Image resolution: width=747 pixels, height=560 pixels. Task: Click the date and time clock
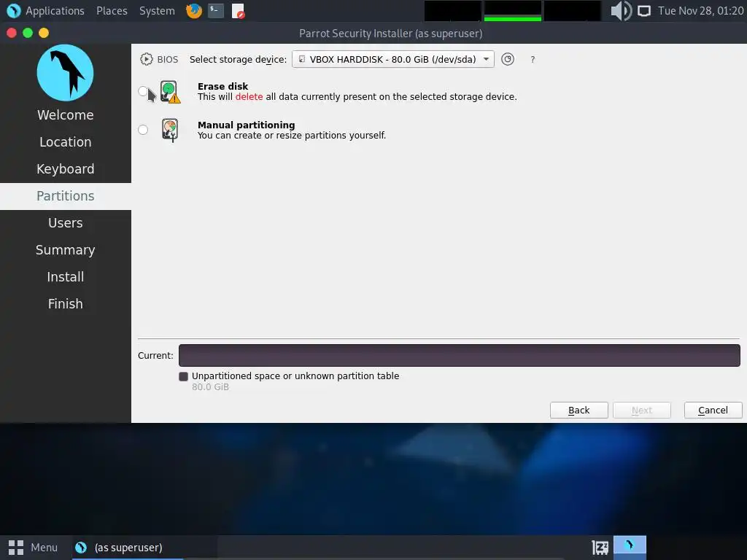tap(701, 10)
